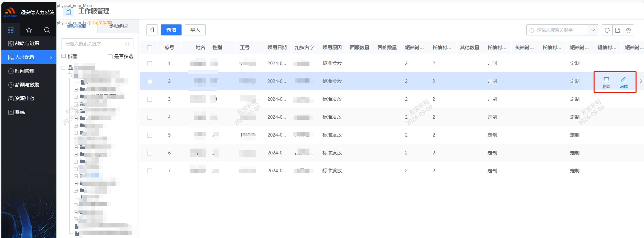Viewport: 644px width, 238px height.
Task: Click the organization tree search field
Action: (x=94, y=44)
